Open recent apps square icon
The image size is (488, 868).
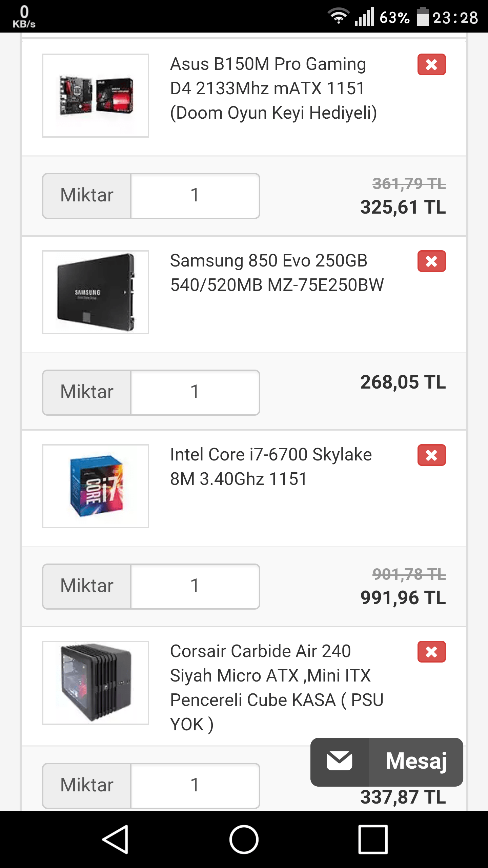(x=373, y=839)
